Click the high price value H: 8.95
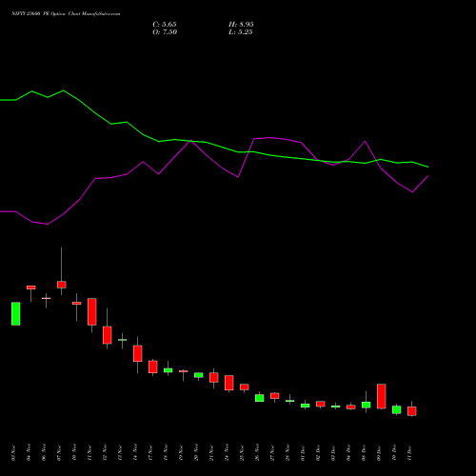476x476 pixels. click(x=241, y=25)
